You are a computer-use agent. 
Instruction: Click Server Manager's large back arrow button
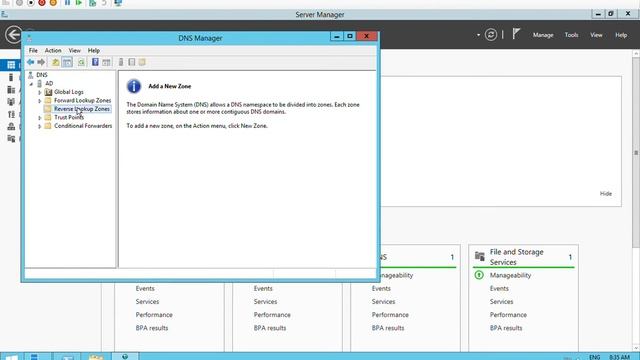click(x=13, y=34)
